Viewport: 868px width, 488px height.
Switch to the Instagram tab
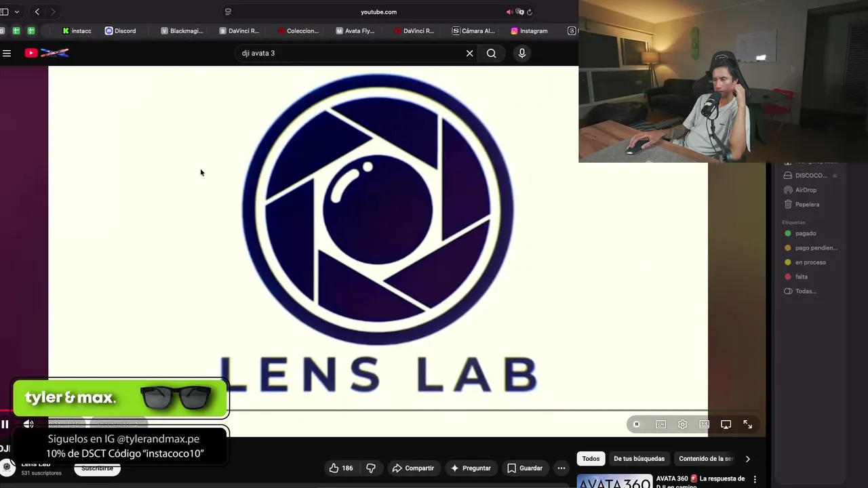pyautogui.click(x=529, y=30)
